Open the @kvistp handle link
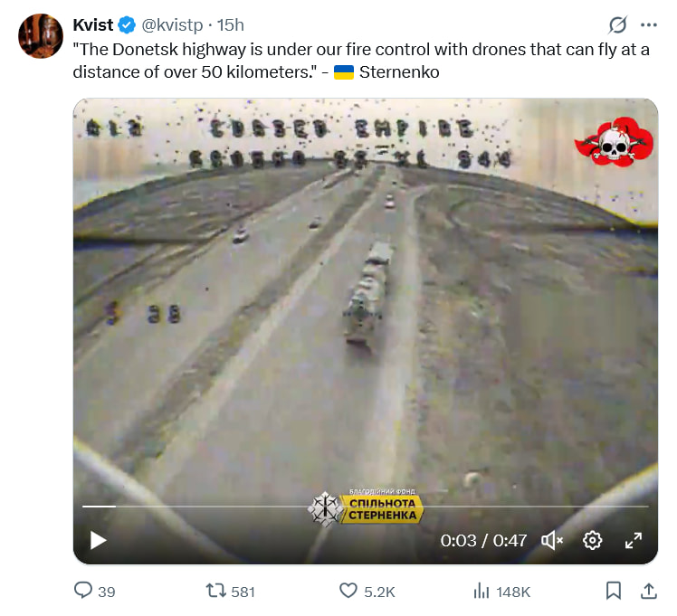The height and width of the screenshot is (616, 677). coord(171,25)
